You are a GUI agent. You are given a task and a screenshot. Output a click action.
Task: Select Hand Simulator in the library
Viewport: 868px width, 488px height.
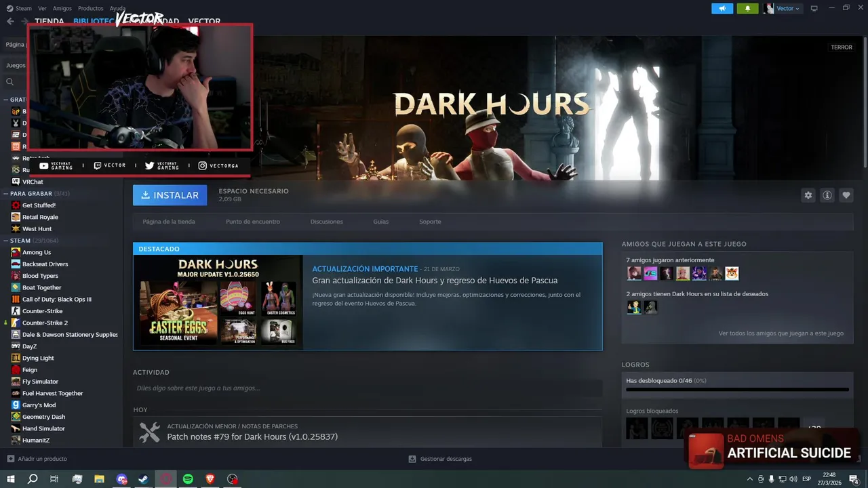point(43,428)
